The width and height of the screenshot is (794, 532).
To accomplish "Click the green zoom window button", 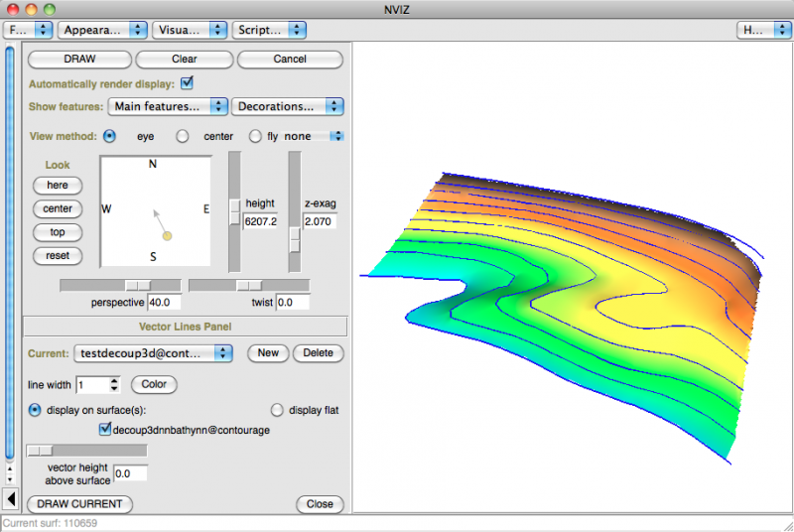I will pos(50,8).
